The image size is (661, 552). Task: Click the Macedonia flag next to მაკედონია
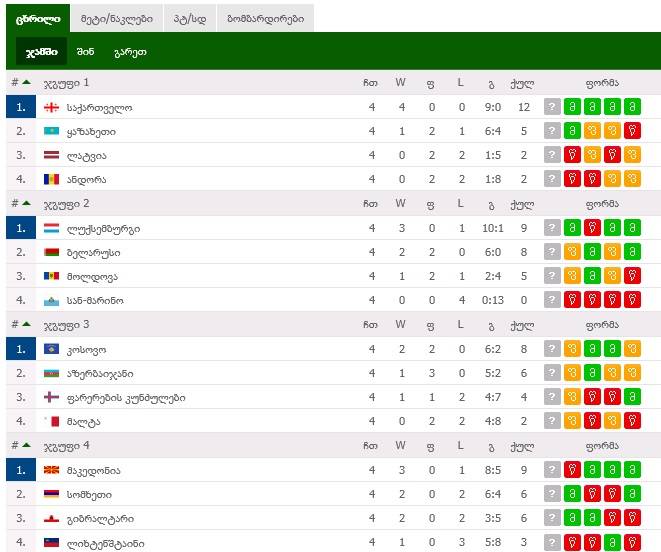click(52, 470)
